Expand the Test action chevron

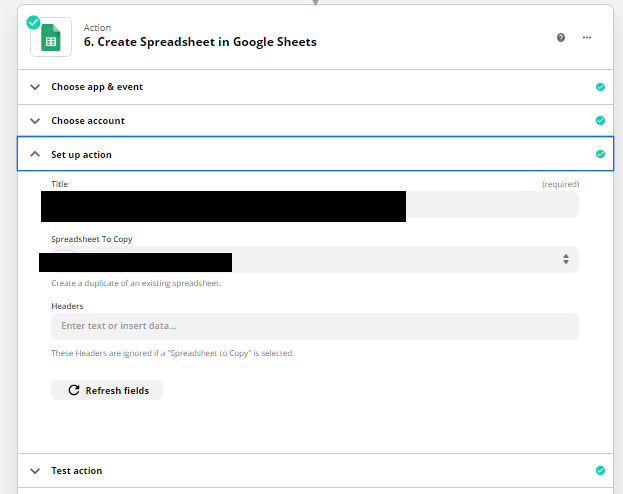click(x=35, y=471)
